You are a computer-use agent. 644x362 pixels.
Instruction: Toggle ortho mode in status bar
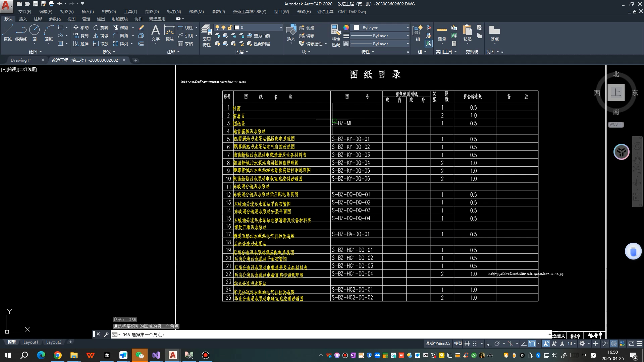(489, 344)
